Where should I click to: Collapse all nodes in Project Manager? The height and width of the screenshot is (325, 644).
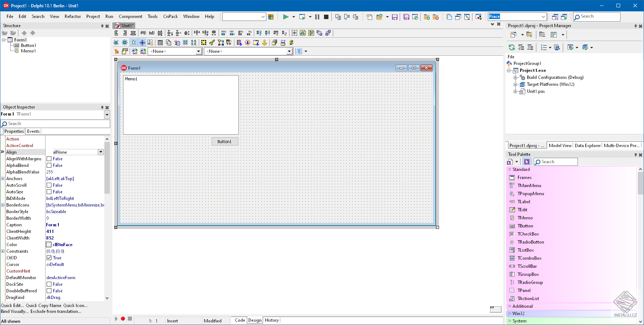pos(530,47)
